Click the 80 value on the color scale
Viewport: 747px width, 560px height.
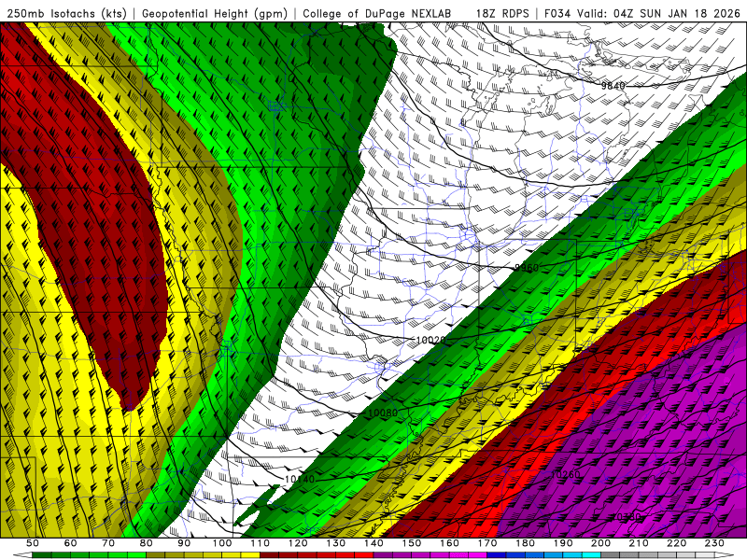pos(147,543)
